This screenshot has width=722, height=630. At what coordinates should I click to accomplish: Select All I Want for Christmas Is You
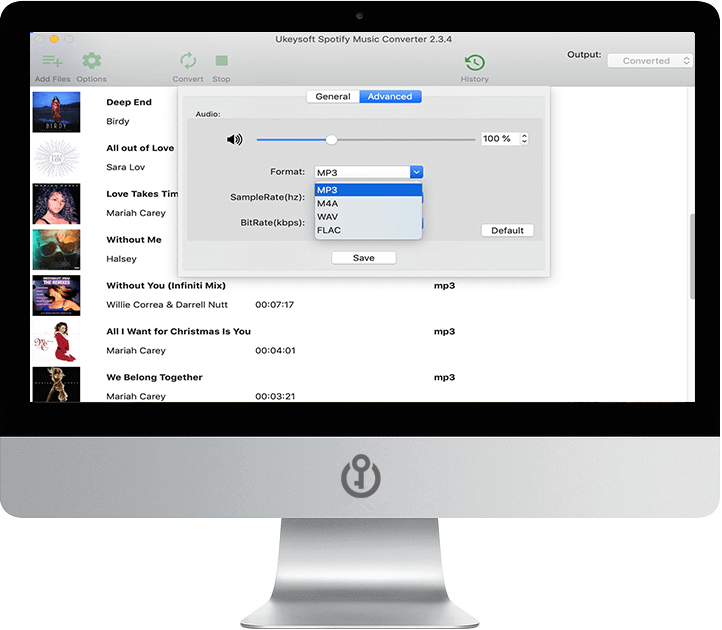(179, 332)
